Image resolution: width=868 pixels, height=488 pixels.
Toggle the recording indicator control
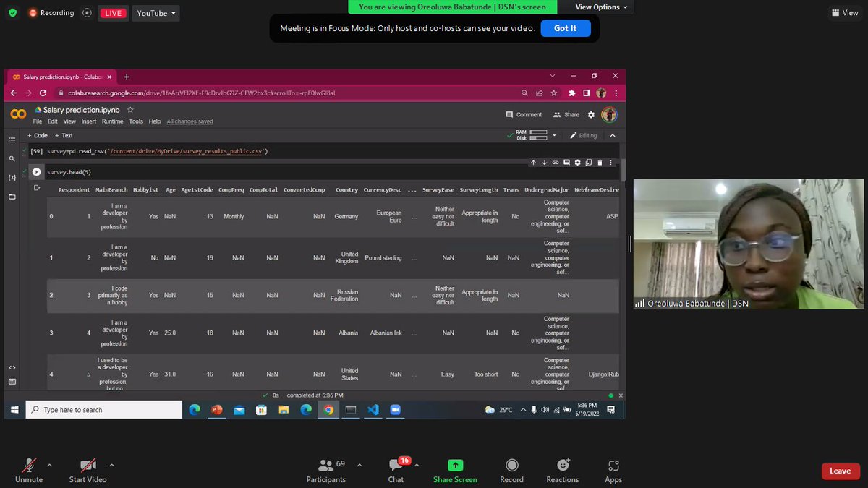pos(88,13)
